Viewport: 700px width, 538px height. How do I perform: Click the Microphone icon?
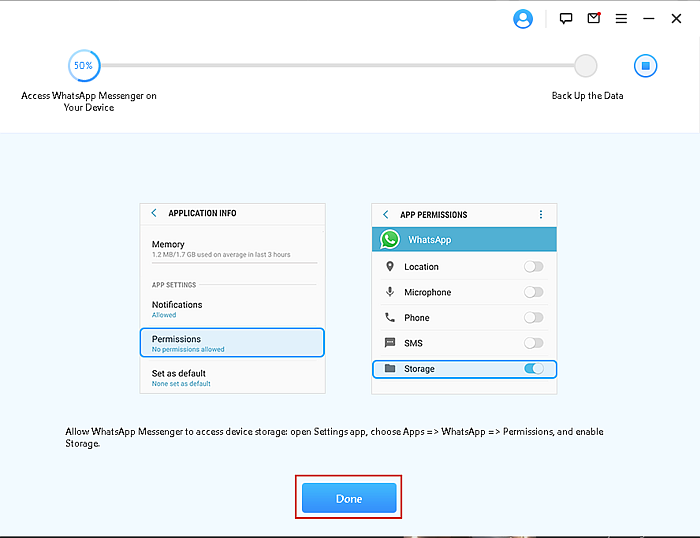(390, 292)
